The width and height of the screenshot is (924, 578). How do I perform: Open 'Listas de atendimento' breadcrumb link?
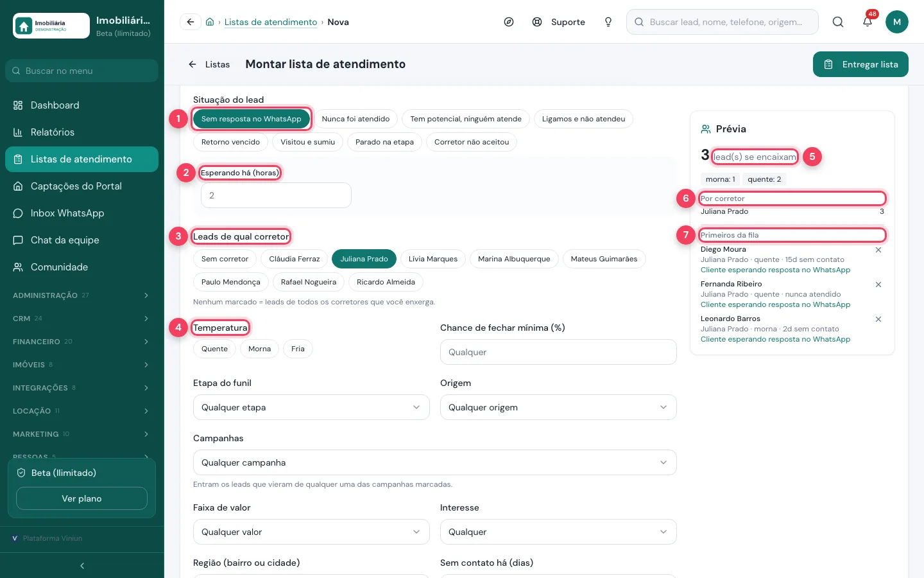pos(271,22)
